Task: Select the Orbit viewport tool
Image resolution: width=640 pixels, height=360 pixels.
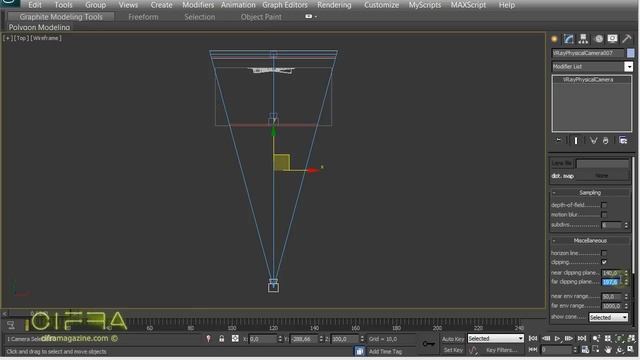Action: click(x=620, y=350)
